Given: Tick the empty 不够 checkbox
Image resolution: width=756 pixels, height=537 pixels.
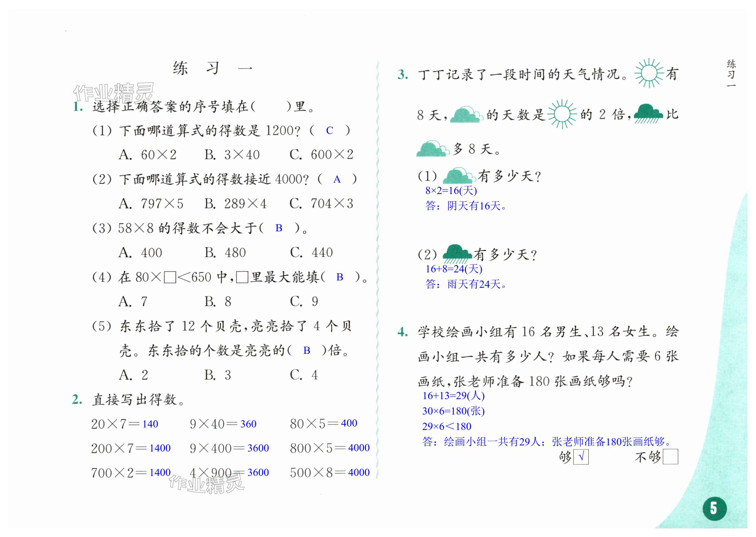Looking at the screenshot, I should [x=670, y=456].
